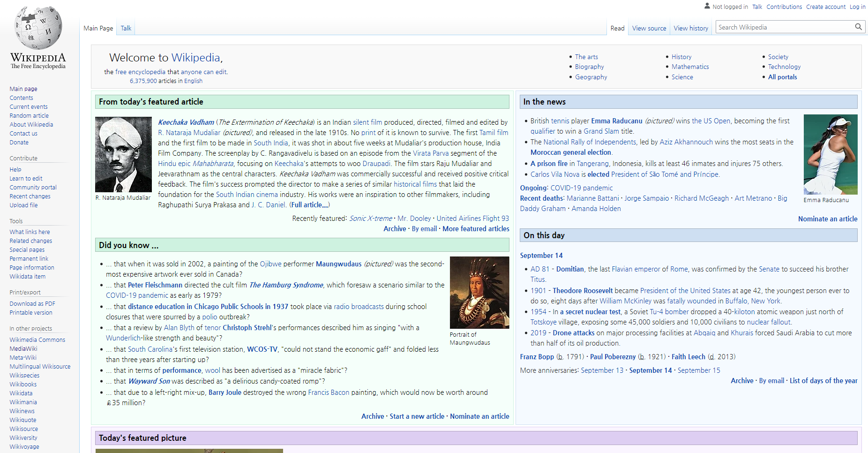Open the Wikidata item sidebar link
This screenshot has height=453, width=868.
point(28,276)
